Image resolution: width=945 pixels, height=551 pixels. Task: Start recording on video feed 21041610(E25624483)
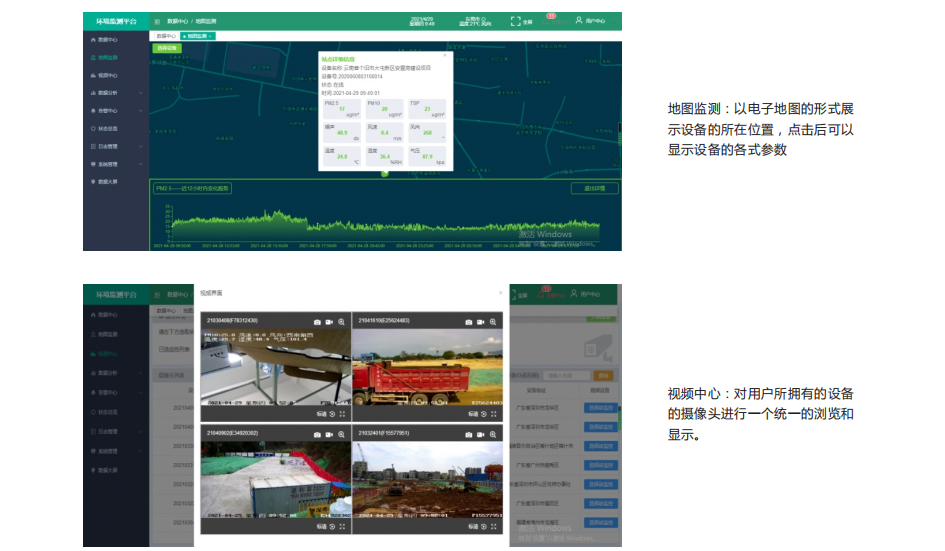pos(481,322)
